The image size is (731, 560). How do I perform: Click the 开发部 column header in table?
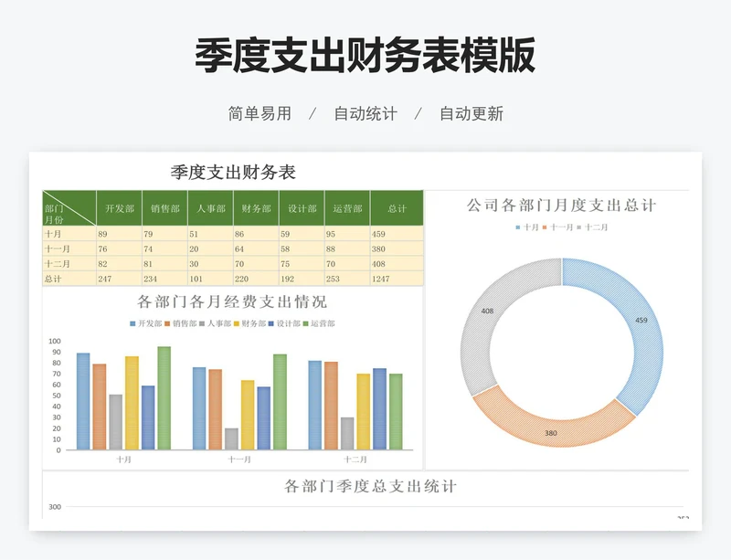120,208
